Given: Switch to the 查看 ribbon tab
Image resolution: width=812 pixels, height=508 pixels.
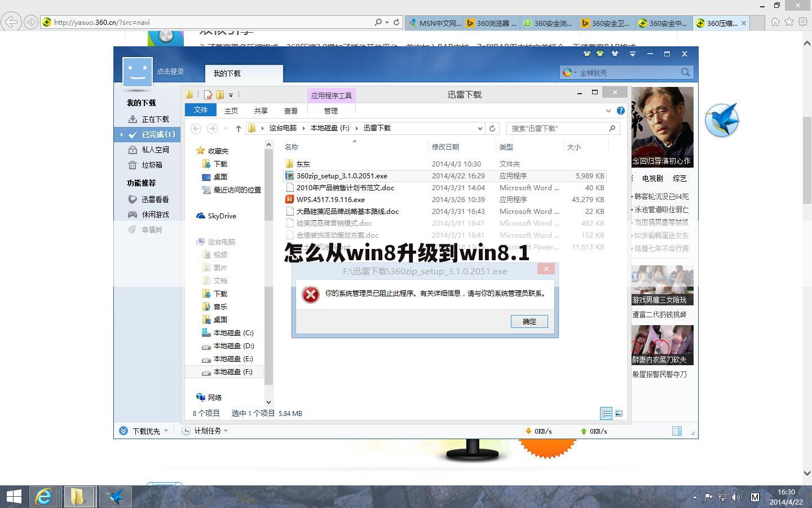Looking at the screenshot, I should click(291, 111).
